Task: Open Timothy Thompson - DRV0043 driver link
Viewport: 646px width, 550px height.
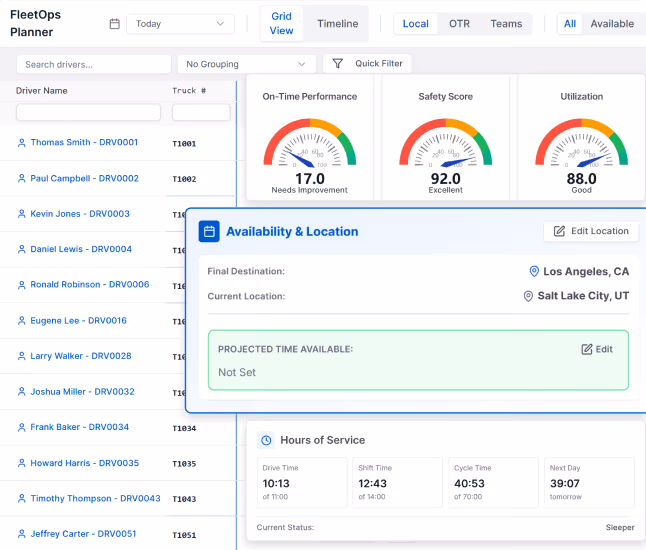Action: [95, 499]
